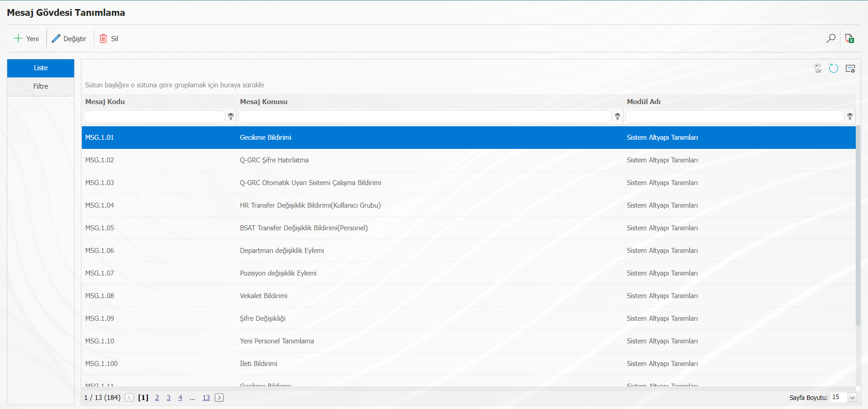The width and height of the screenshot is (868, 409).
Task: Focus the Modül Adı filter input
Action: (x=735, y=117)
